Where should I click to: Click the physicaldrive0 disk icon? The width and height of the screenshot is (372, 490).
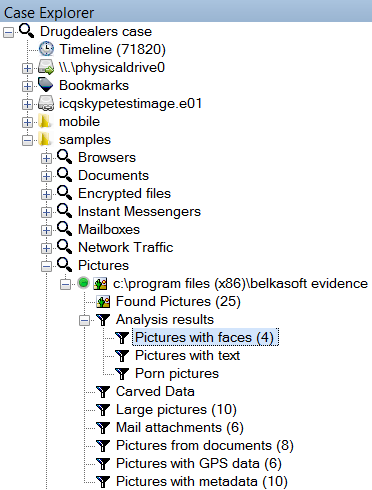(46, 68)
